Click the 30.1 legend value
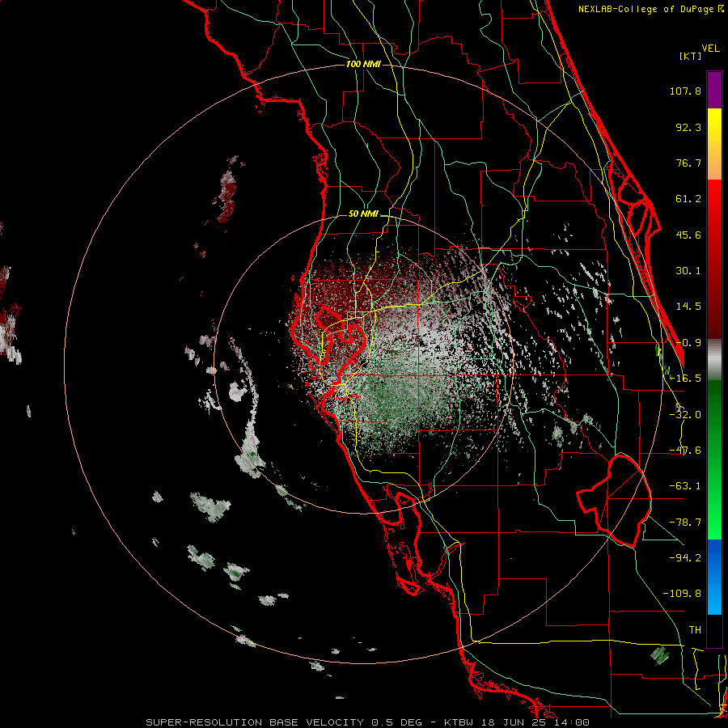Viewport: 728px width, 728px height. [x=688, y=271]
